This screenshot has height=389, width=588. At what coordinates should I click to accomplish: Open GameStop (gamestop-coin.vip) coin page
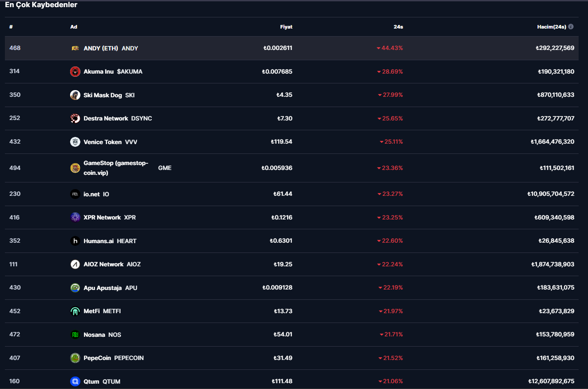click(116, 168)
